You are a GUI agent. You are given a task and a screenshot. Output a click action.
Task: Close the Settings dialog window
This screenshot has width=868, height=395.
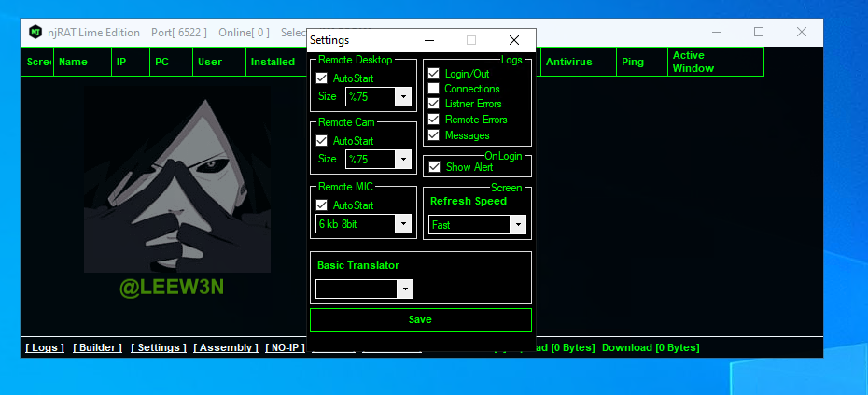[513, 40]
